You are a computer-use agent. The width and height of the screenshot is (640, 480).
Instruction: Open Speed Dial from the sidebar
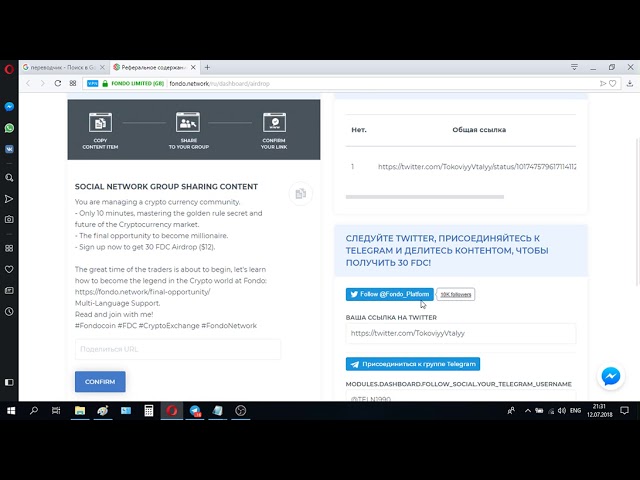click(9, 248)
